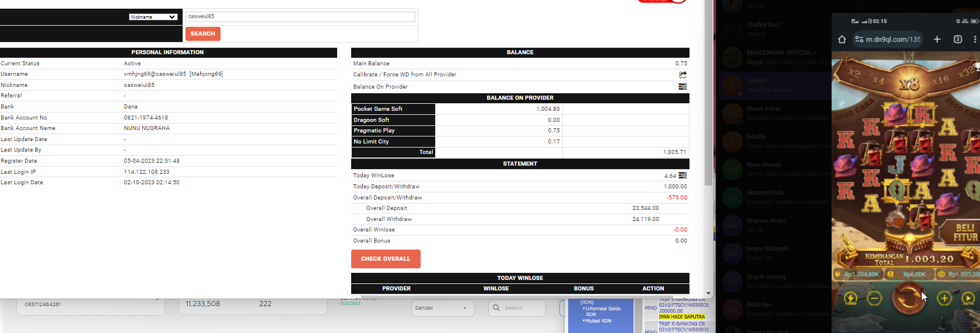Focus the search field containing casweiul85
The width and height of the screenshot is (980, 333).
[x=300, y=17]
